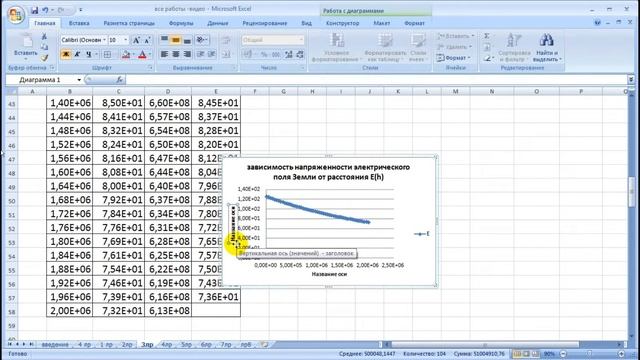The image size is (640, 360).
Task: Save the workbook from quick access toolbar
Action: pyautogui.click(x=35, y=10)
